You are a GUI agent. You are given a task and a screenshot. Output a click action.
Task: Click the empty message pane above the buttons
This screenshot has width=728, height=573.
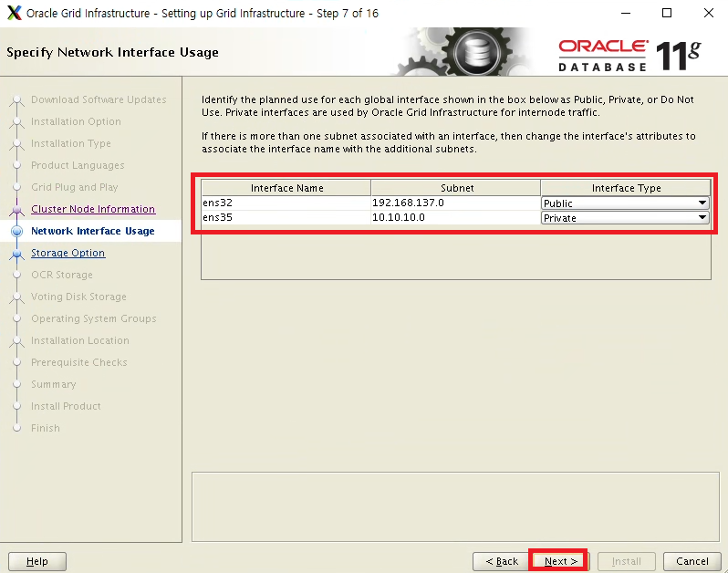click(x=455, y=506)
